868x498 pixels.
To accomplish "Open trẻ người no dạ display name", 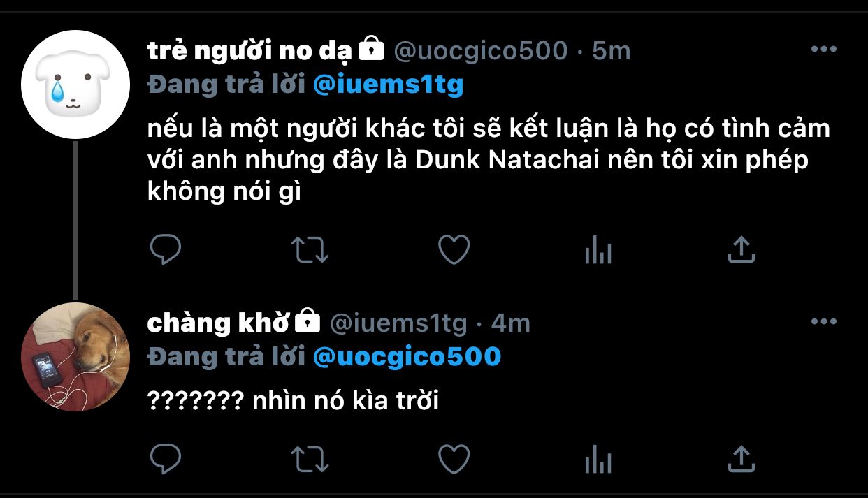I will (x=251, y=50).
